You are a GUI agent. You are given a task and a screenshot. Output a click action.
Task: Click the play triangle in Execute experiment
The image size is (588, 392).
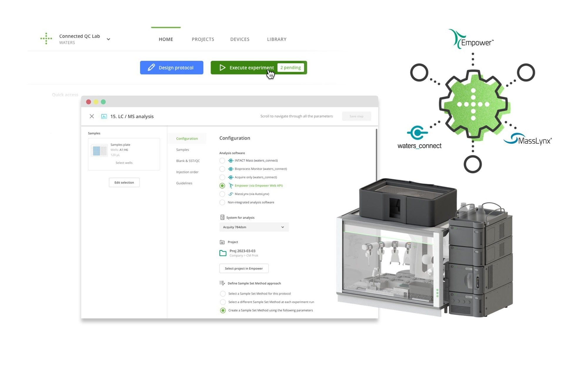222,68
